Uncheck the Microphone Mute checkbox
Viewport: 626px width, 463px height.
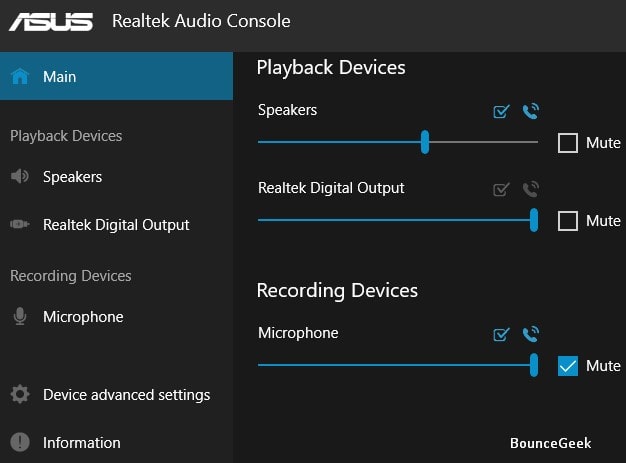pos(568,366)
